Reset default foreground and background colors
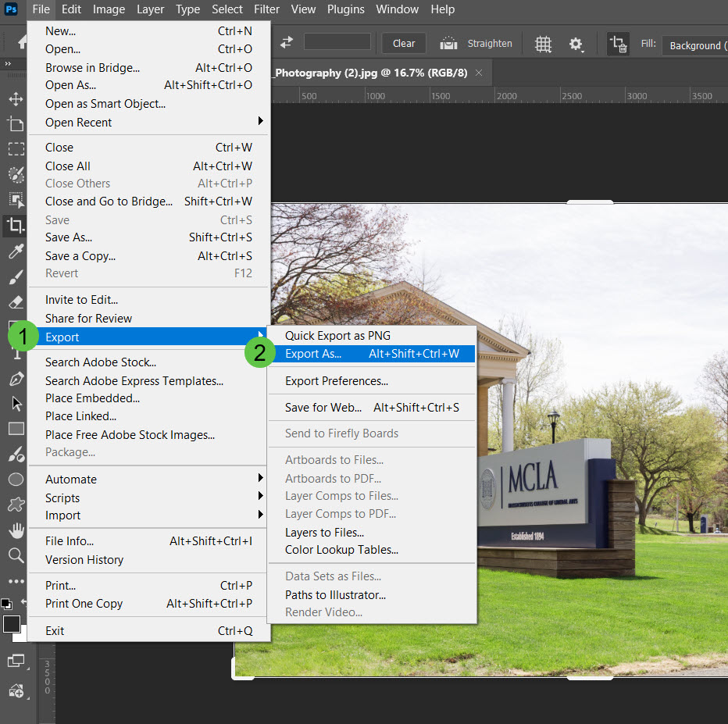The height and width of the screenshot is (724, 728). tap(6, 604)
